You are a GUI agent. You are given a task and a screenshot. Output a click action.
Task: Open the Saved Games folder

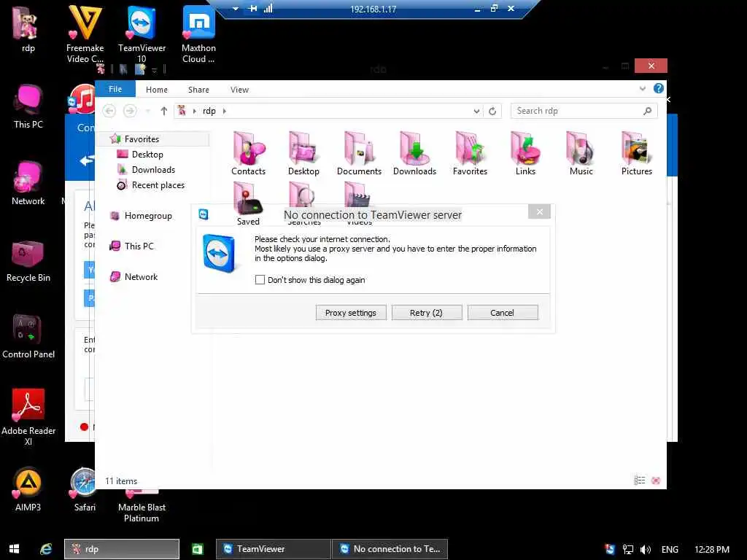[248, 203]
